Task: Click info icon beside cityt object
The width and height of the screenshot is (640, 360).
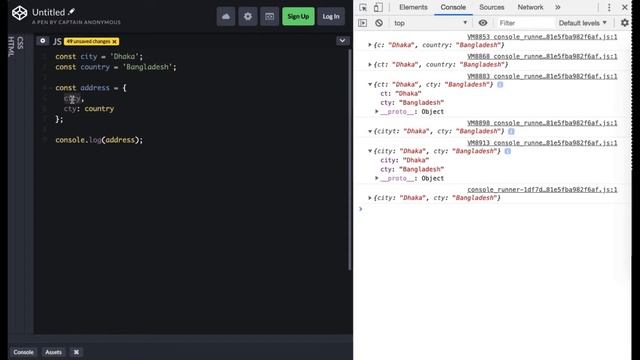Action: click(511, 131)
